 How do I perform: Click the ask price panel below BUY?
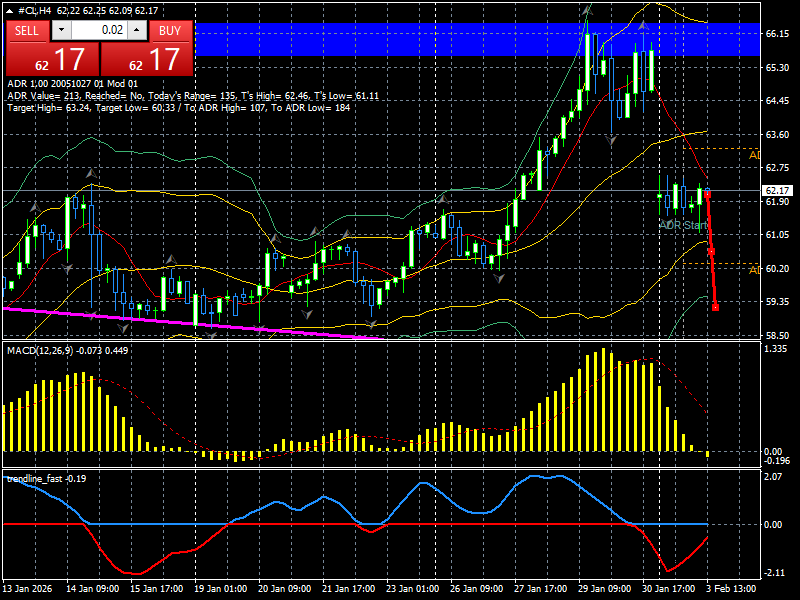pos(146,59)
